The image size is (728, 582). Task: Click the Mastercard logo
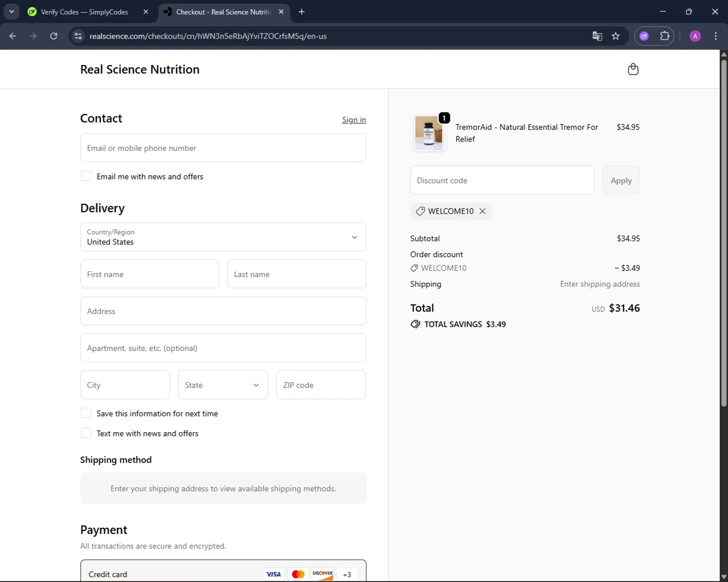pyautogui.click(x=298, y=574)
